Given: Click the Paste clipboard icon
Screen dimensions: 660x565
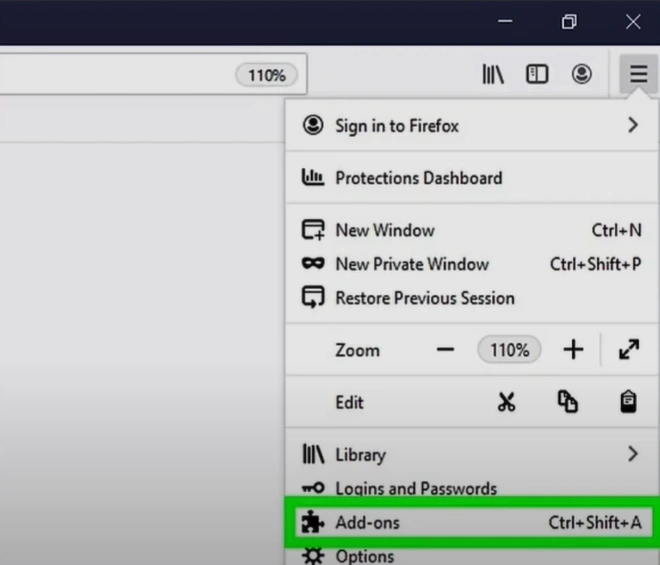Looking at the screenshot, I should click(x=628, y=402).
